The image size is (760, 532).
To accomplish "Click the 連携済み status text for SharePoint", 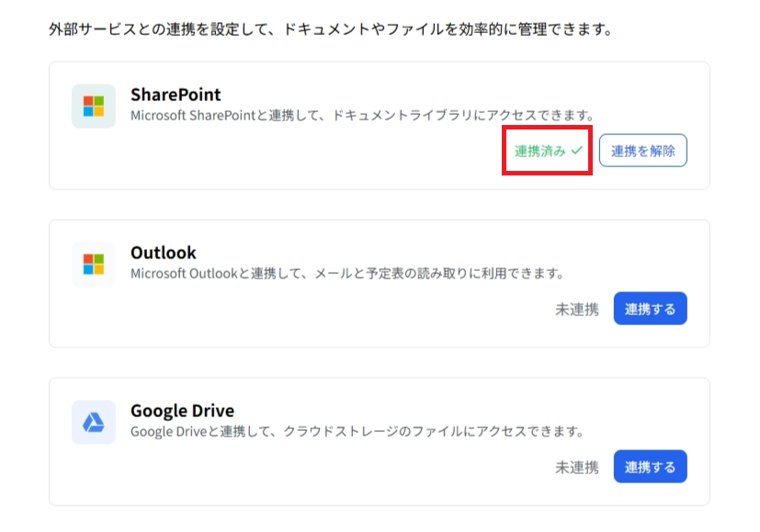I will [540, 152].
